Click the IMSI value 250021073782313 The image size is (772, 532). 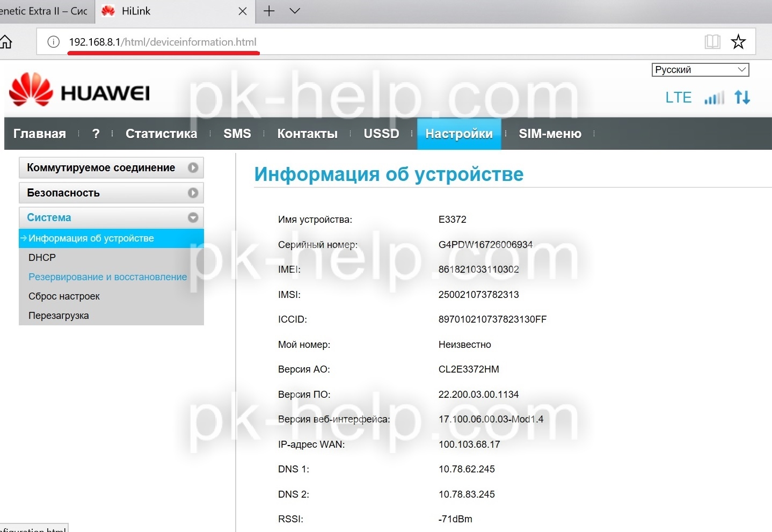pos(479,295)
